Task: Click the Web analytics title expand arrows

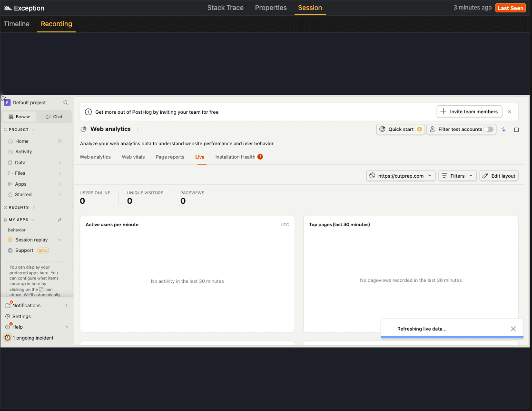Action: tap(138, 129)
